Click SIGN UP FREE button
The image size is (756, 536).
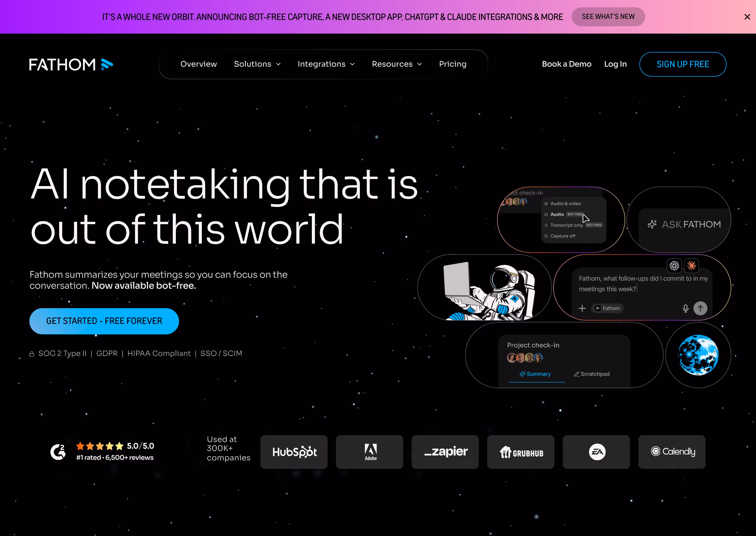click(x=682, y=64)
